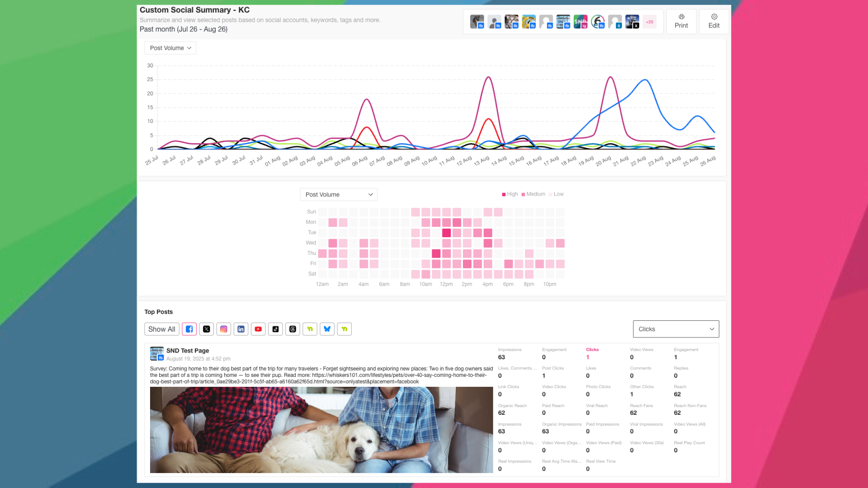The image size is (868, 488).
Task: Filter top posts by Instagram
Action: [224, 329]
